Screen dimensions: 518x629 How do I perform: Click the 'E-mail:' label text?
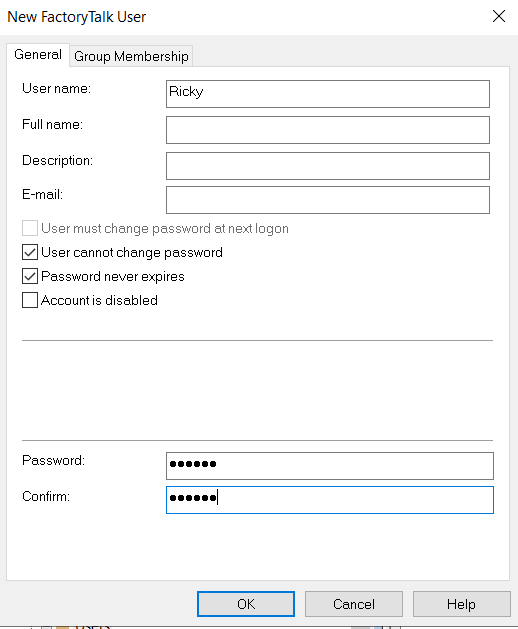pyautogui.click(x=43, y=195)
